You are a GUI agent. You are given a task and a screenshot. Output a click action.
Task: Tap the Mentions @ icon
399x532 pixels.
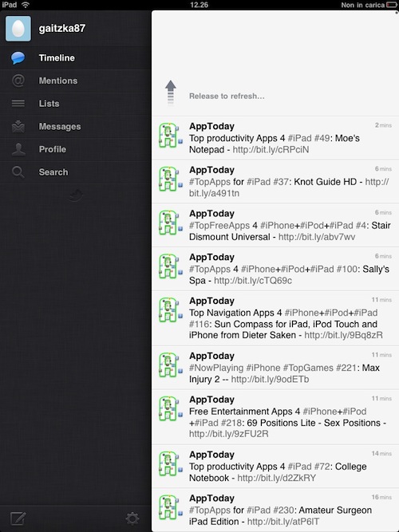(18, 81)
